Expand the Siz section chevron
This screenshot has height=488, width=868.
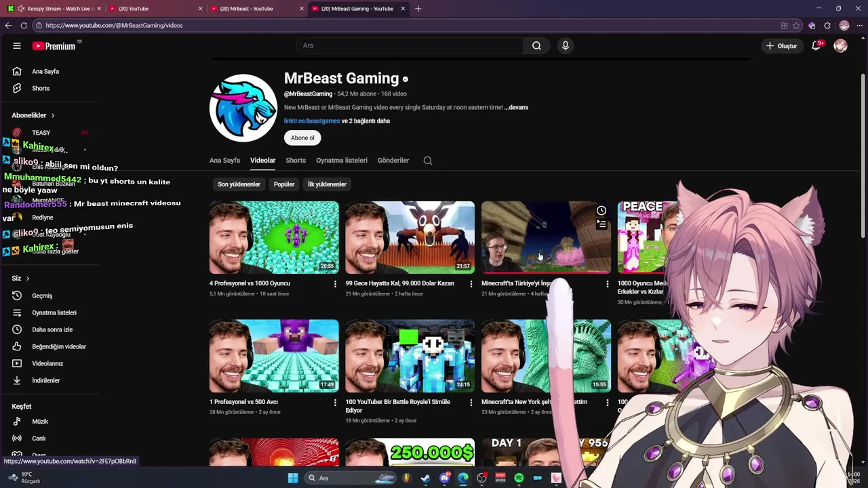coord(28,279)
